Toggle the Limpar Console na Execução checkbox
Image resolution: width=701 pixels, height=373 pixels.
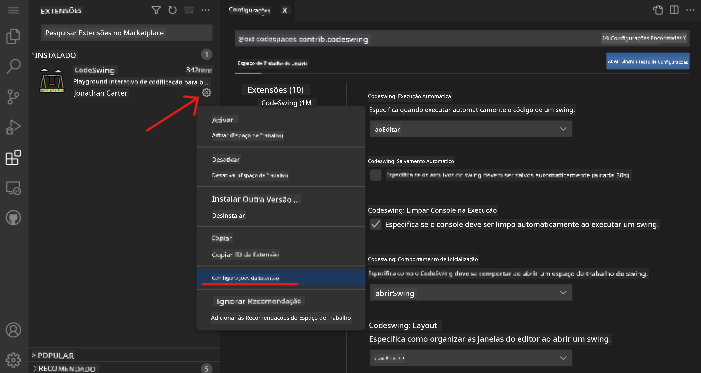(x=376, y=224)
